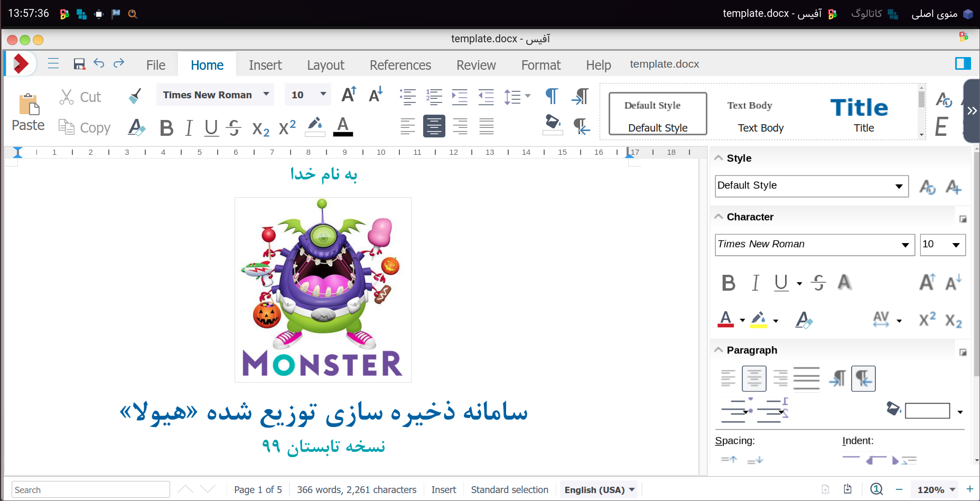Open the References tab
This screenshot has width=980, height=501.
400,65
